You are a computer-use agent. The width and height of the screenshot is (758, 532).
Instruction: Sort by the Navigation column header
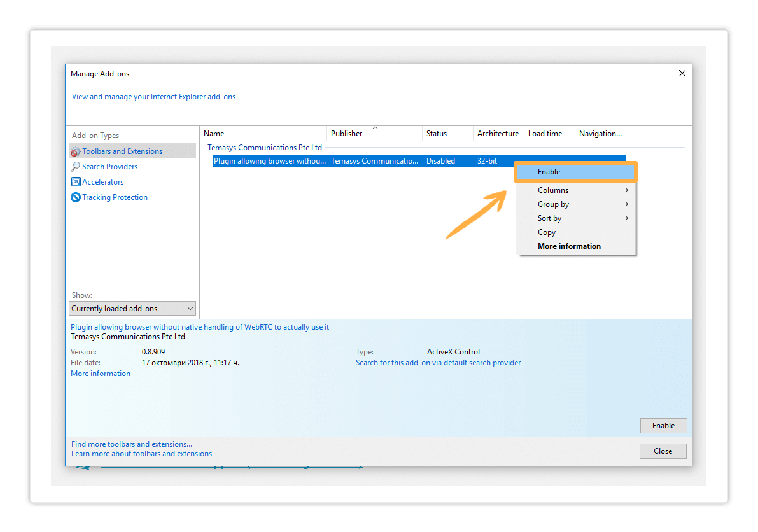coord(600,134)
